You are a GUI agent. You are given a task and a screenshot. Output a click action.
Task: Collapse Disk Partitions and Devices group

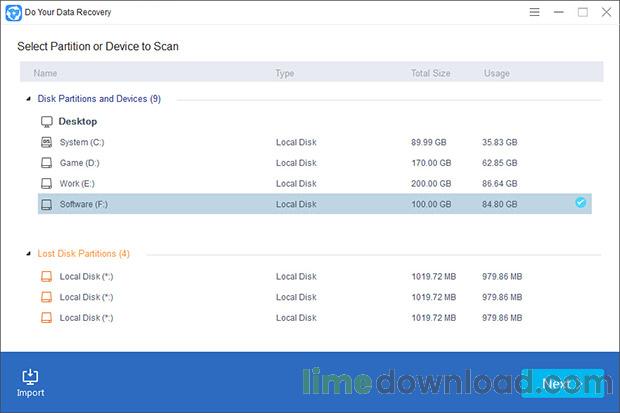27,99
